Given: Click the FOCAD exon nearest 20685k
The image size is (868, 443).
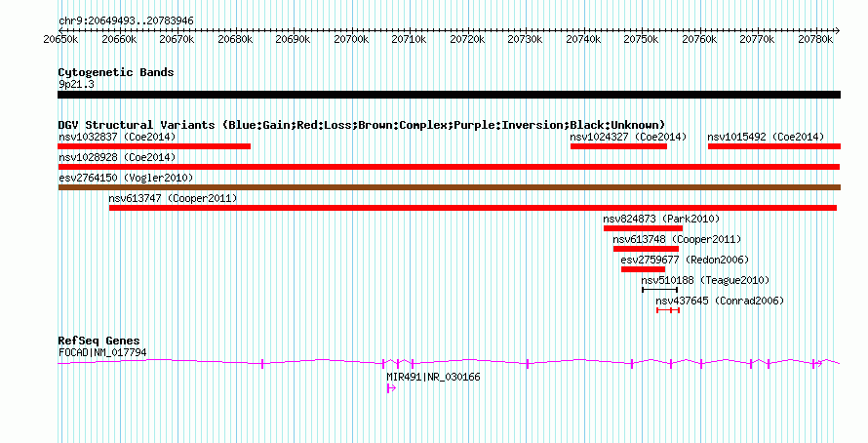Looking at the screenshot, I should click(261, 363).
